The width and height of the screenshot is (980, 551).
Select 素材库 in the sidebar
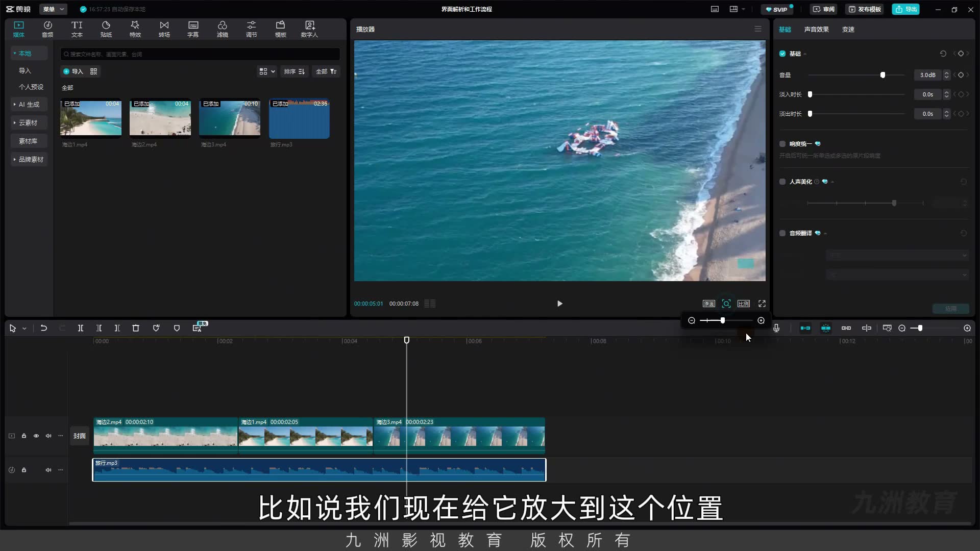(x=29, y=141)
